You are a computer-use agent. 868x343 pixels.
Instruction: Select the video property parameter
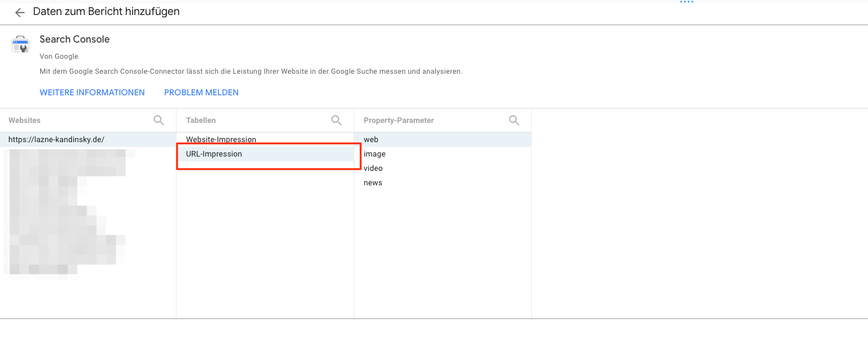[442, 169]
